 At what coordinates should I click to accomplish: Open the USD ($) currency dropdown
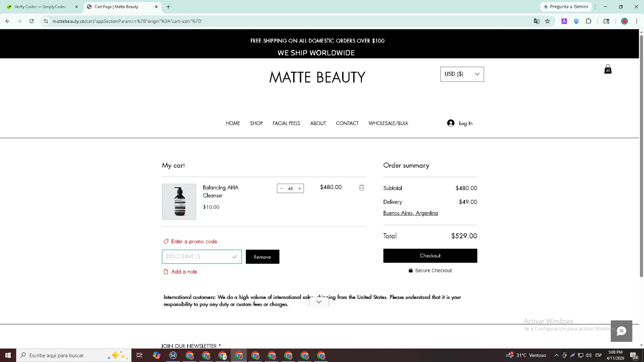(462, 74)
